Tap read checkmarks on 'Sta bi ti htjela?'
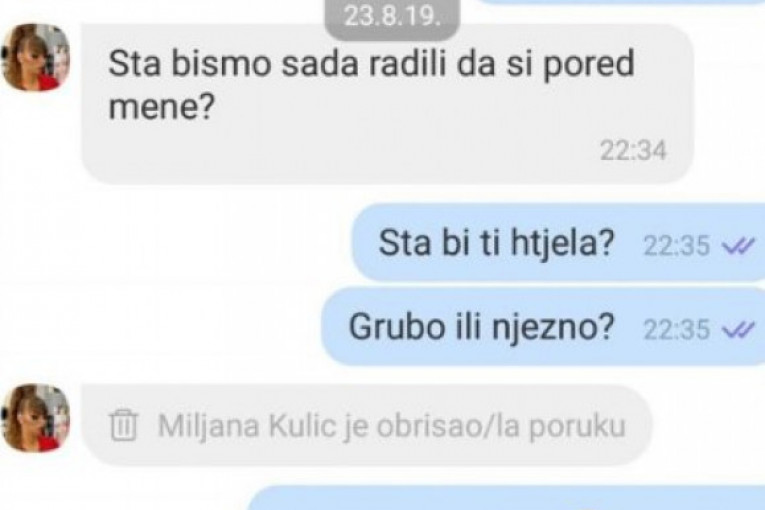The width and height of the screenshot is (765, 510). pos(738,246)
